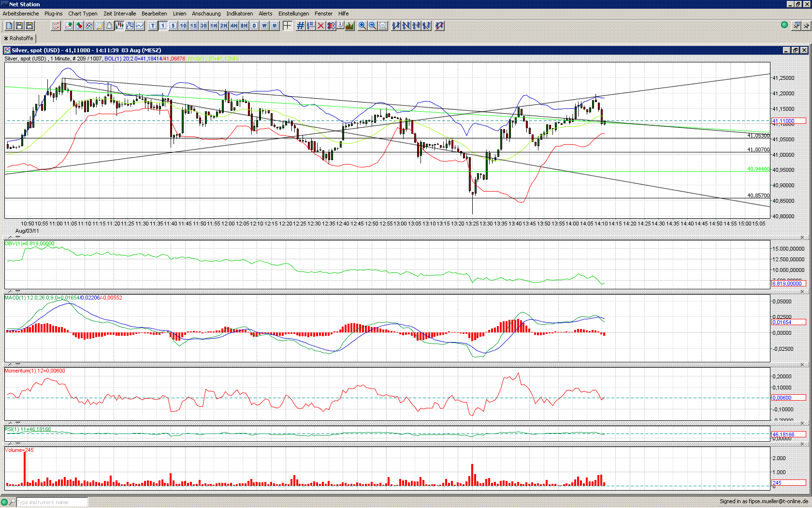
Task: Open the Einstellungen menu
Action: [294, 14]
